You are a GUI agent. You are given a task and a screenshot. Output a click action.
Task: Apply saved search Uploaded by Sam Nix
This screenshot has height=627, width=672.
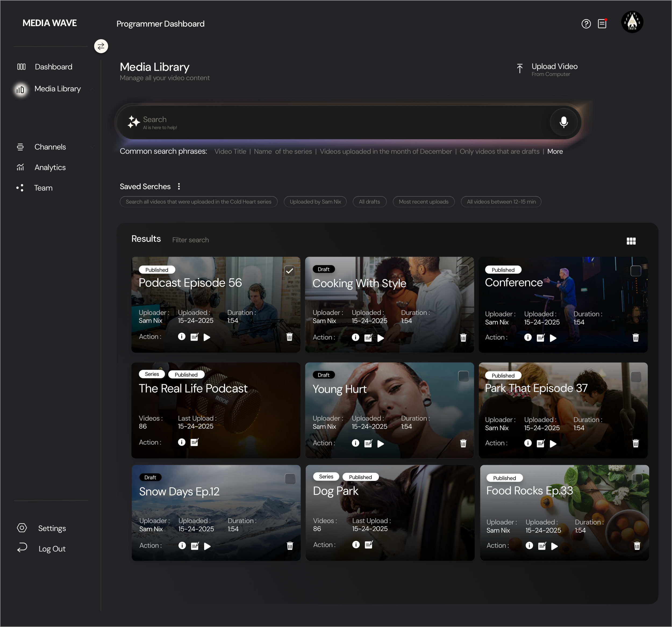[x=315, y=202]
